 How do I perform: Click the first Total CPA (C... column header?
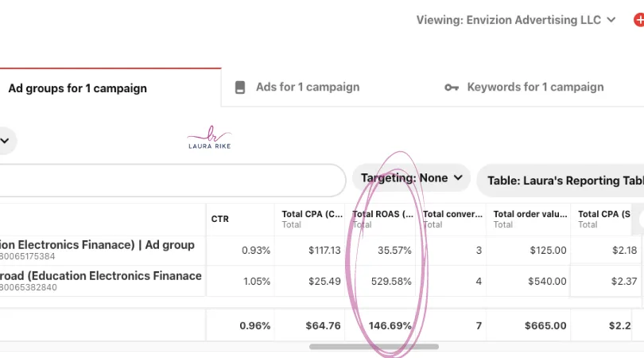coord(312,214)
